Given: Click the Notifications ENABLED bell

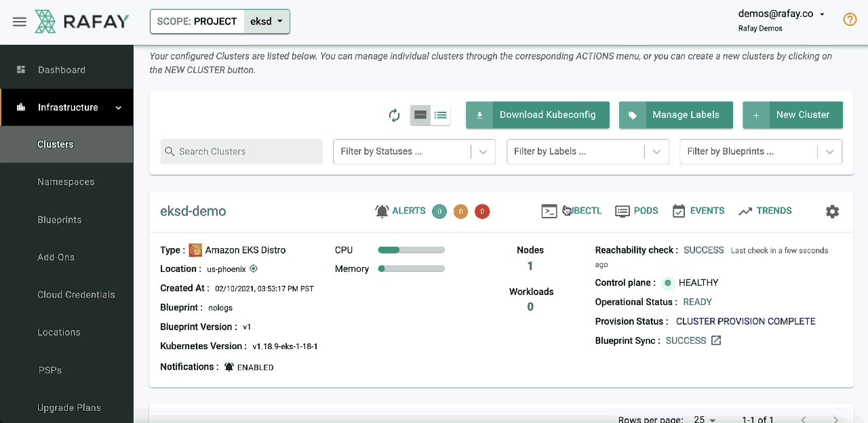Looking at the screenshot, I should (229, 367).
